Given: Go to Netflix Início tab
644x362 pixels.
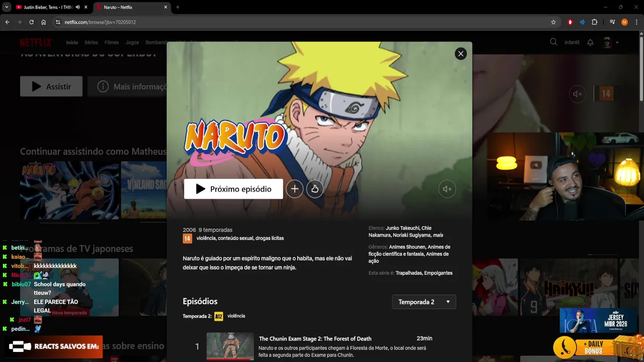Looking at the screenshot, I should coord(72,43).
